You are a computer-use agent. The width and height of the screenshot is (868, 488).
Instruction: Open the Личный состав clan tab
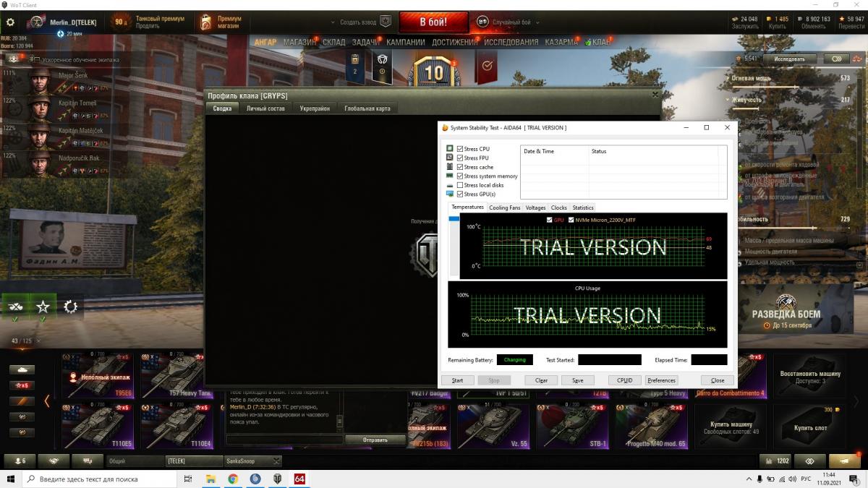265,108
